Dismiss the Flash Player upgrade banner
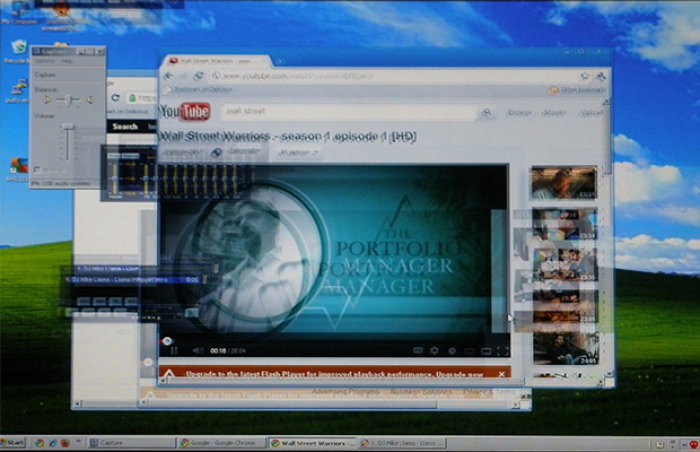 click(501, 374)
